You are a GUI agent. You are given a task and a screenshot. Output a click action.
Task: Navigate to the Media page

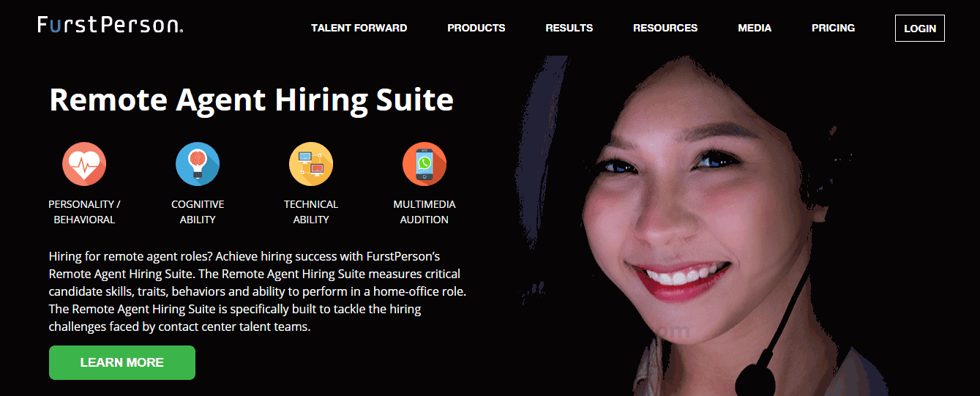[x=755, y=28]
